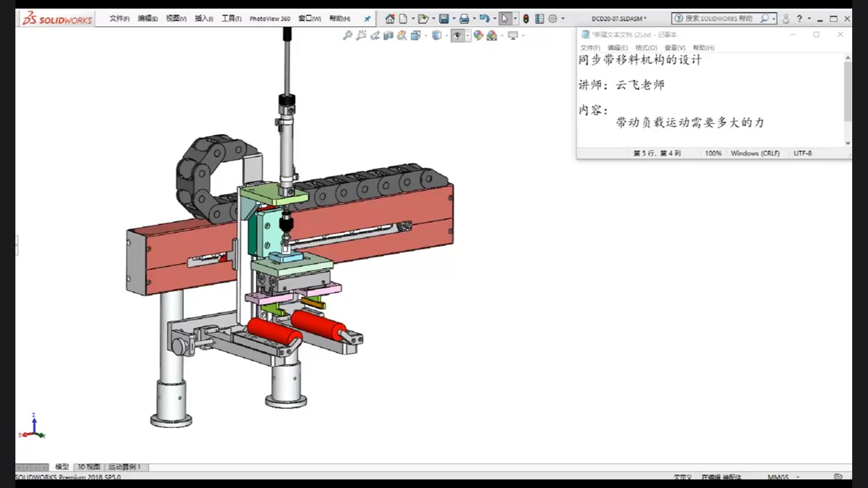Click Notepad's scrollbar up arrow
The image size is (868, 488).
(x=848, y=58)
